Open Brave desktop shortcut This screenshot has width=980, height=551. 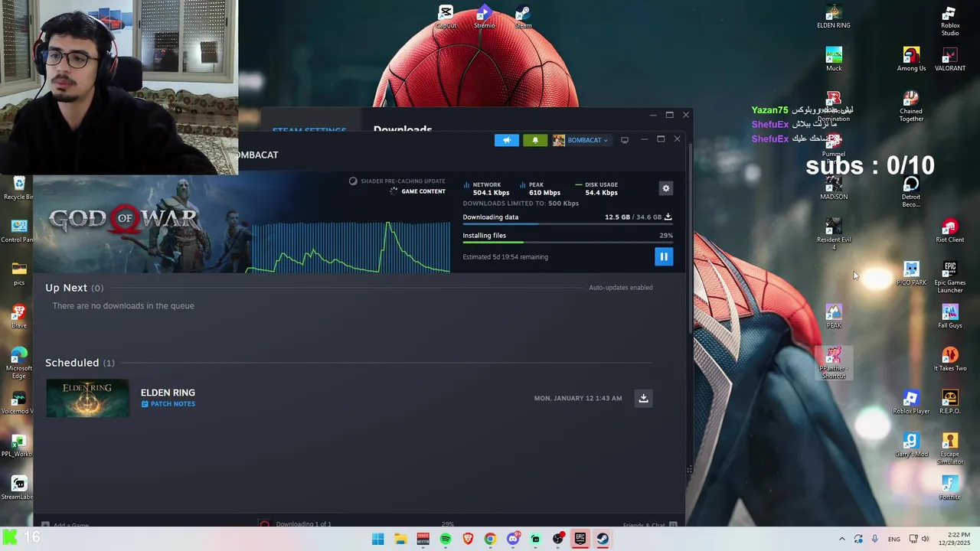19,317
